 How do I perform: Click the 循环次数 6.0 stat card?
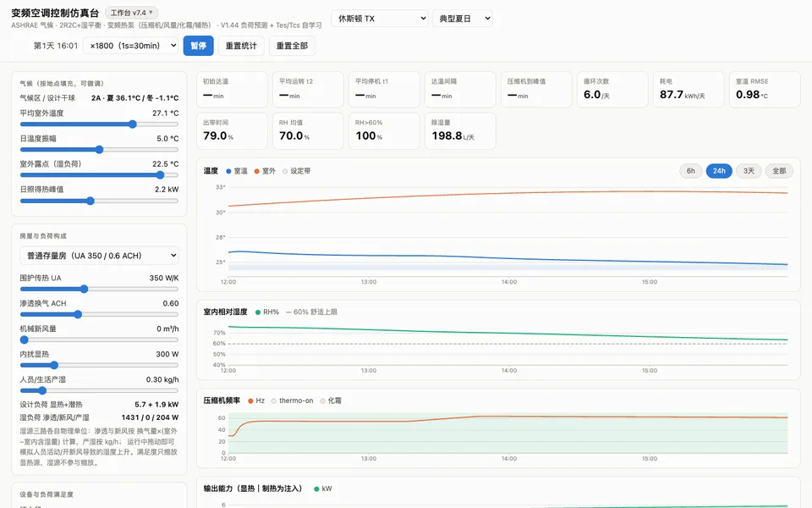tap(612, 89)
